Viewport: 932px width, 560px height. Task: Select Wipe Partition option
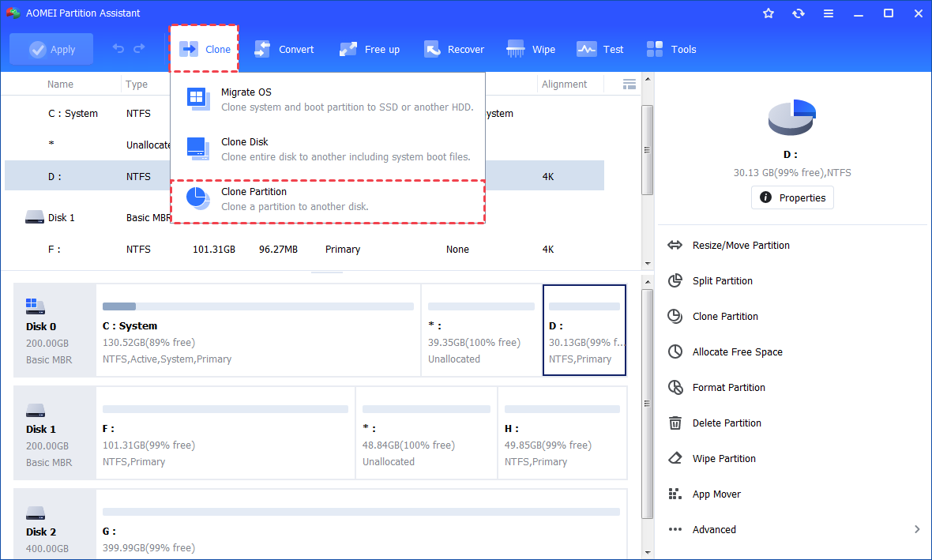(x=723, y=459)
